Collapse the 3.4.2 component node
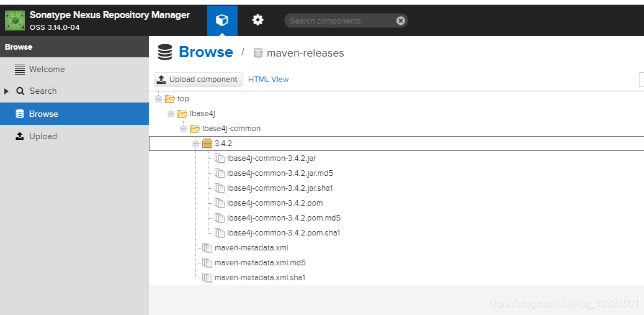This screenshot has width=644, height=315. pos(196,144)
